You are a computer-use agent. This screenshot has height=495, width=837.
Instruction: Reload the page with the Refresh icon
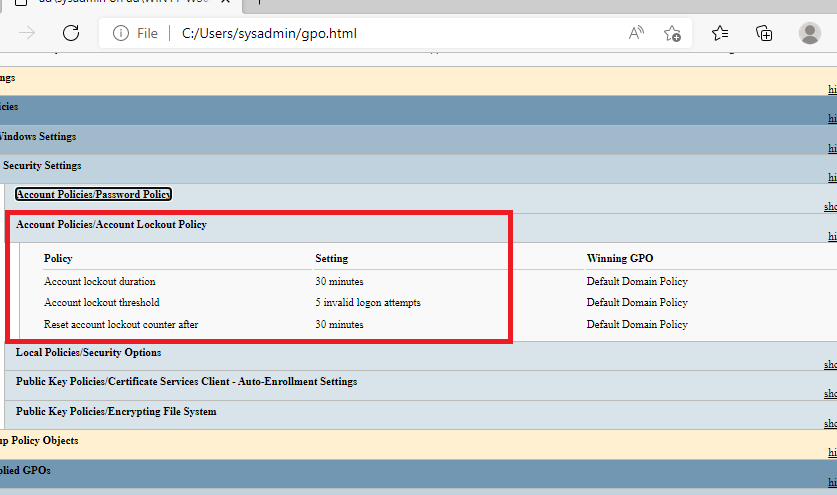pos(71,33)
